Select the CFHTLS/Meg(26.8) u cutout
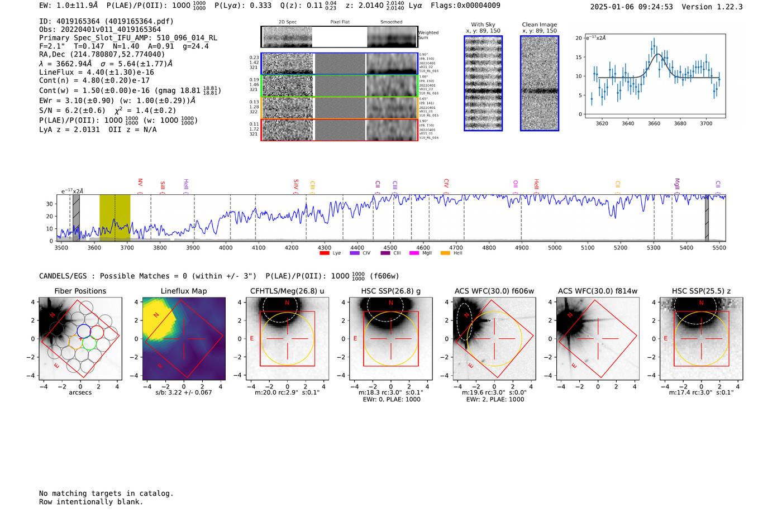Viewport: 782px width, 532px height. click(287, 339)
